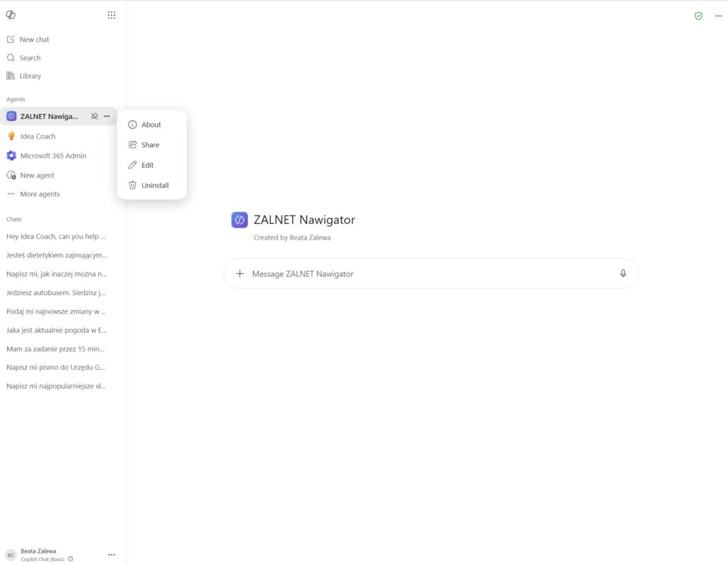Open account options next to Beata Zalewa
This screenshot has height=564, width=728.
coord(112,555)
